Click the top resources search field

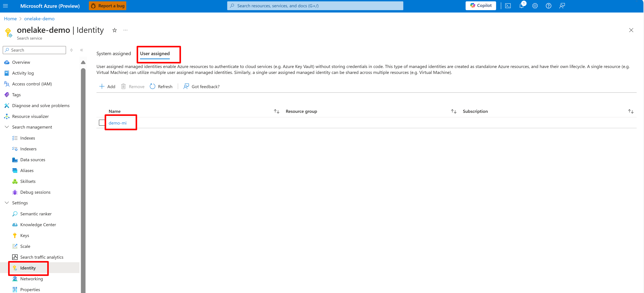[315, 6]
